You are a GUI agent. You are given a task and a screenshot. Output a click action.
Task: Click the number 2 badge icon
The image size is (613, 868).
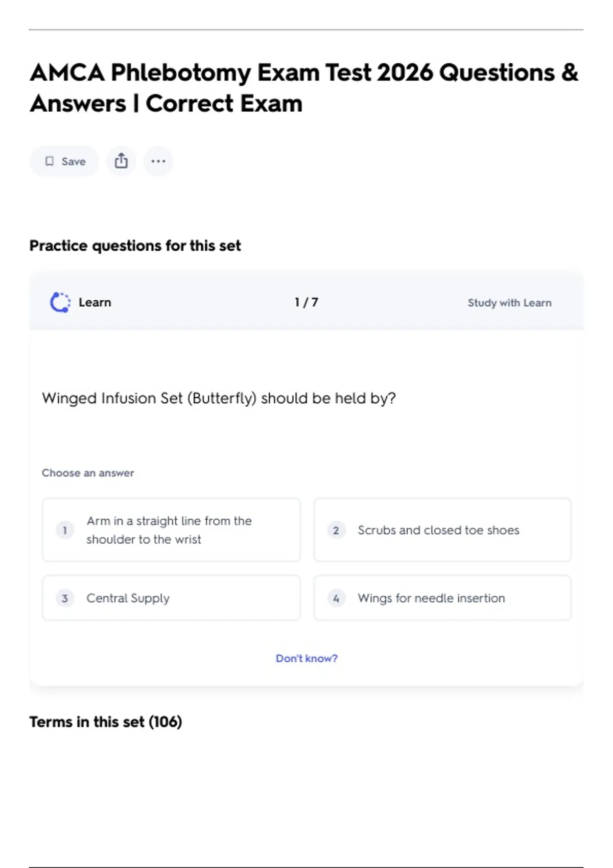[336, 530]
